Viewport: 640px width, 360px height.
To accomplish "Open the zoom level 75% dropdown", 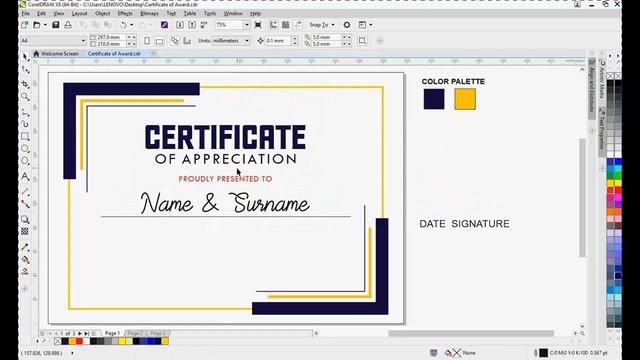I will click(x=247, y=25).
